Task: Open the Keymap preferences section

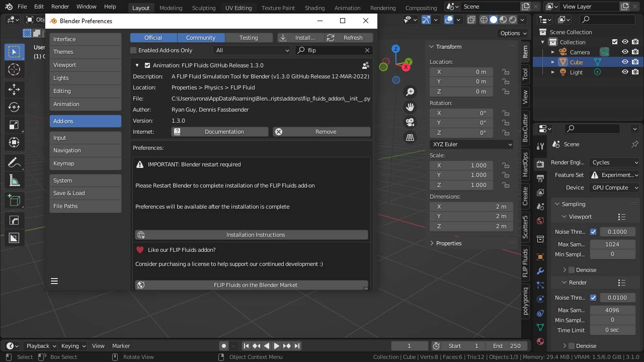Action: pos(86,163)
